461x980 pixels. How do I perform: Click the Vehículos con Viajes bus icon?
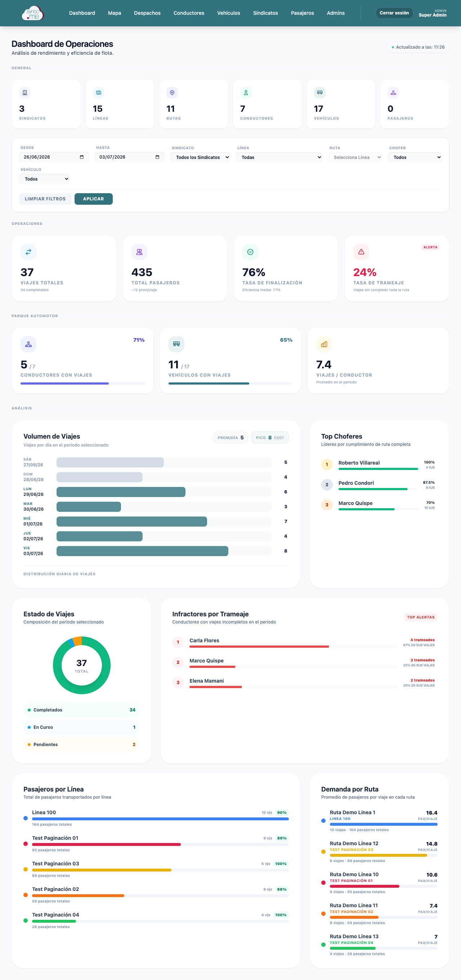(176, 344)
